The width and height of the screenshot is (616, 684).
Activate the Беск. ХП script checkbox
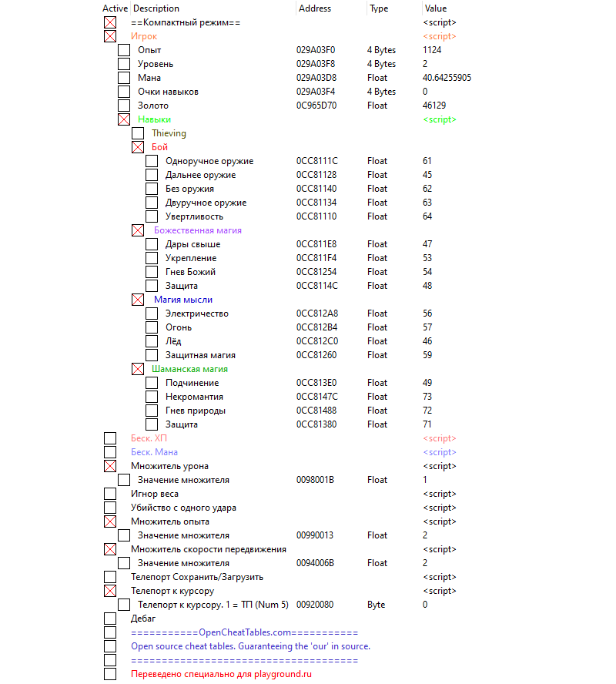(x=110, y=438)
